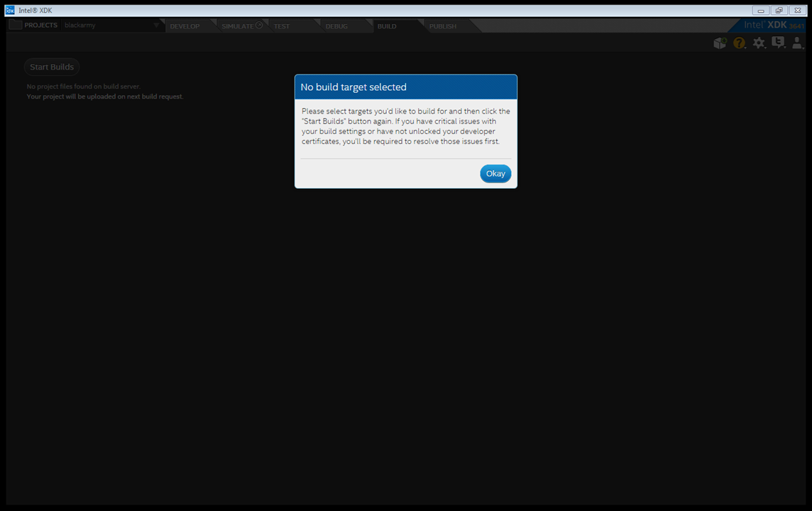Switch to the PUBLISH tab
812x511 pixels.
(x=443, y=26)
